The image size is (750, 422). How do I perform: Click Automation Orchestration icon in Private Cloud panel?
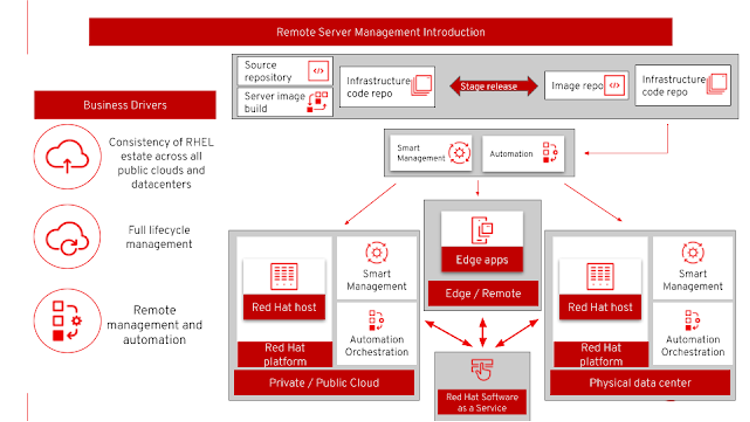click(376, 320)
